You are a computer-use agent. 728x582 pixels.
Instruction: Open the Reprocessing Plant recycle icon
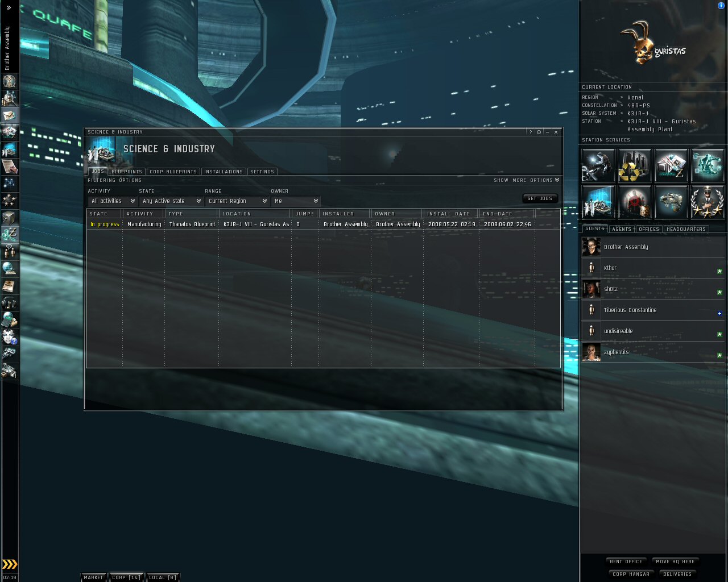[635, 165]
